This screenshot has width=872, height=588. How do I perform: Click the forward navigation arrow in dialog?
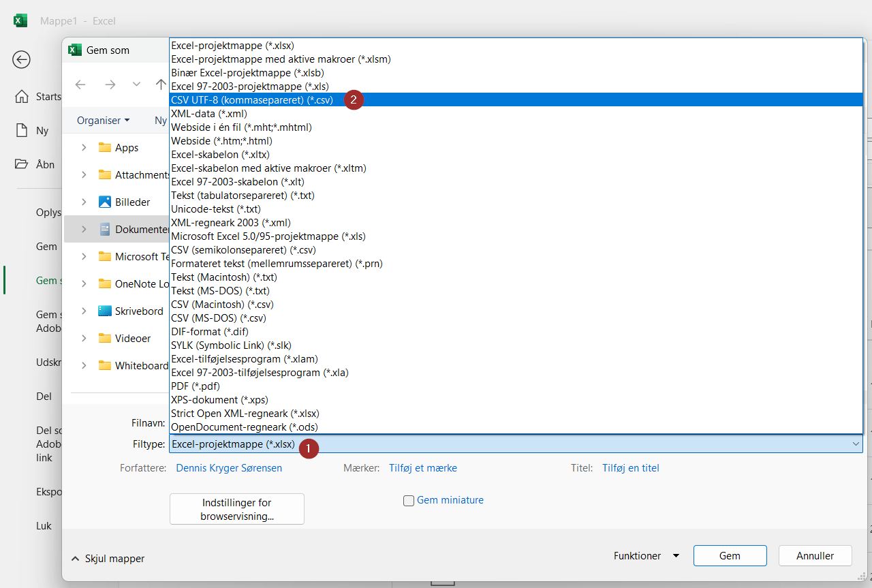(110, 84)
